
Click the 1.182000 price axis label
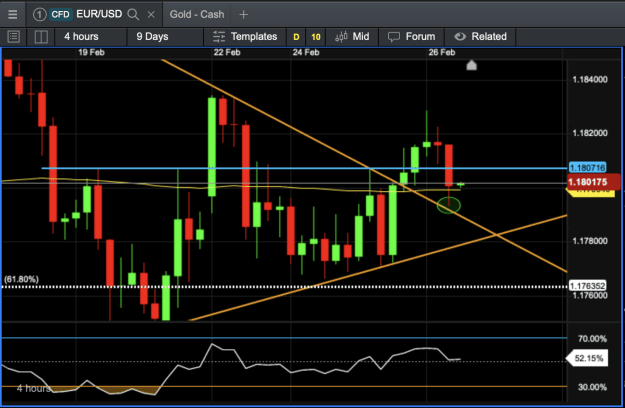(590, 133)
